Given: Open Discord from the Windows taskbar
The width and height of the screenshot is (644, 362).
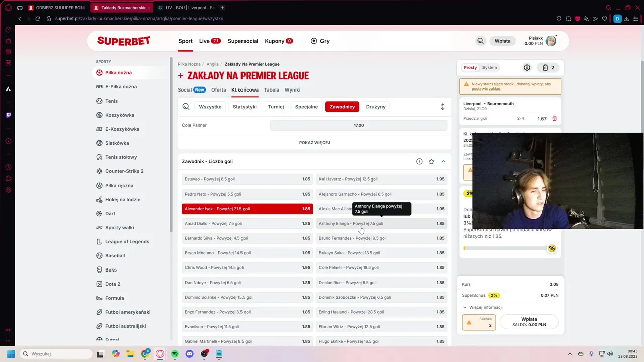Looking at the screenshot, I should [190, 354].
